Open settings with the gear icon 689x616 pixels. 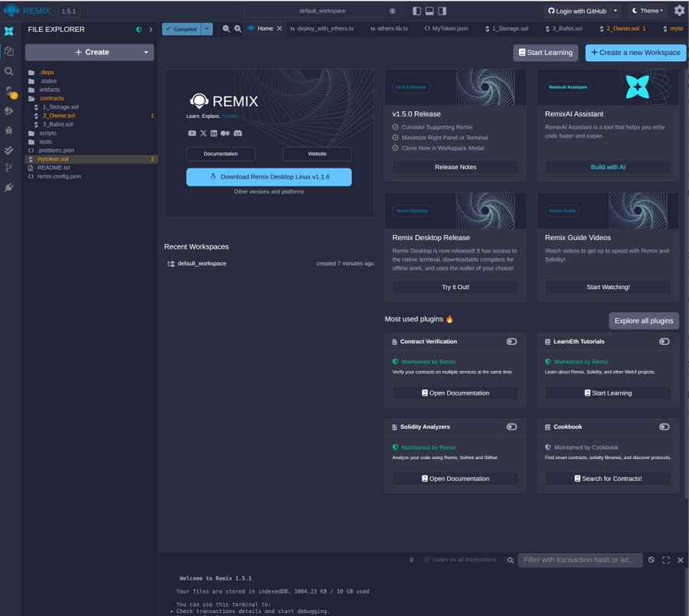click(679, 11)
